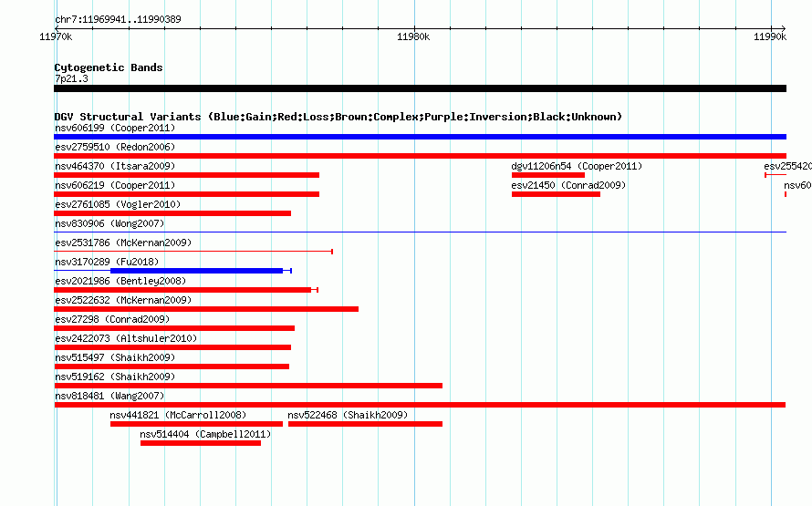Viewport: 812px width, 506px height.
Task: Select the red bar under nsv519162
Action: coord(248,386)
